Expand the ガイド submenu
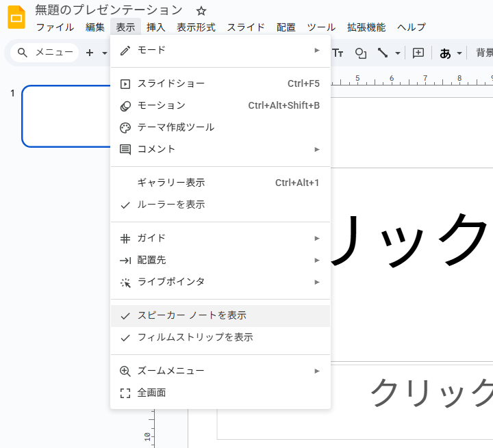 click(x=220, y=238)
